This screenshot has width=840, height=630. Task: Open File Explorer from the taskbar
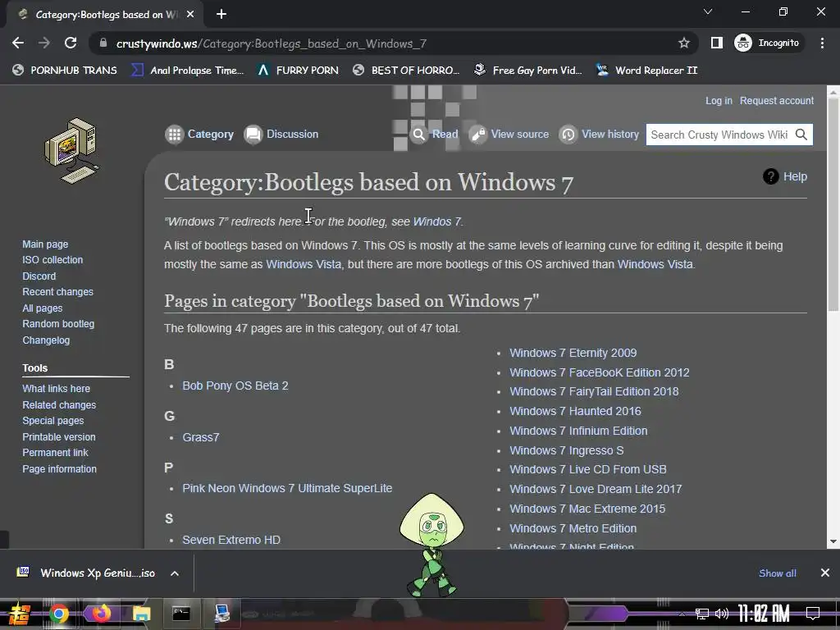pyautogui.click(x=141, y=614)
